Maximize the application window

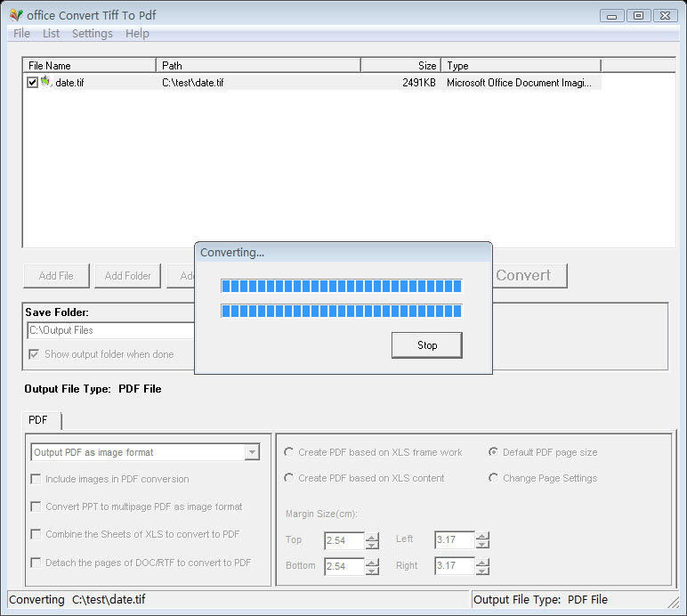pos(638,16)
